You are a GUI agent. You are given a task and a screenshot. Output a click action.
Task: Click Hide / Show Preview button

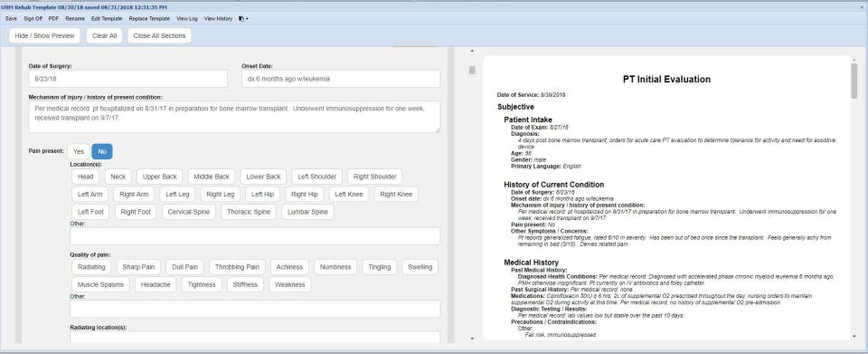(x=44, y=35)
